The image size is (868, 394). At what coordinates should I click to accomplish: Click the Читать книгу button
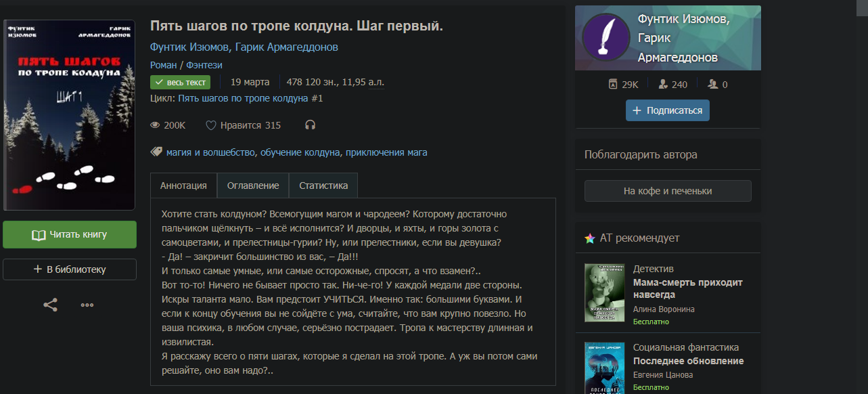70,234
